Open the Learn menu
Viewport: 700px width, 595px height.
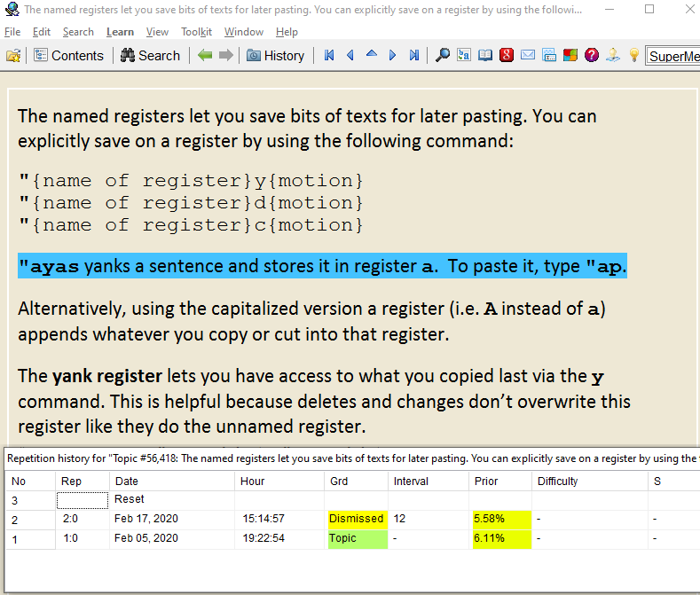(120, 32)
